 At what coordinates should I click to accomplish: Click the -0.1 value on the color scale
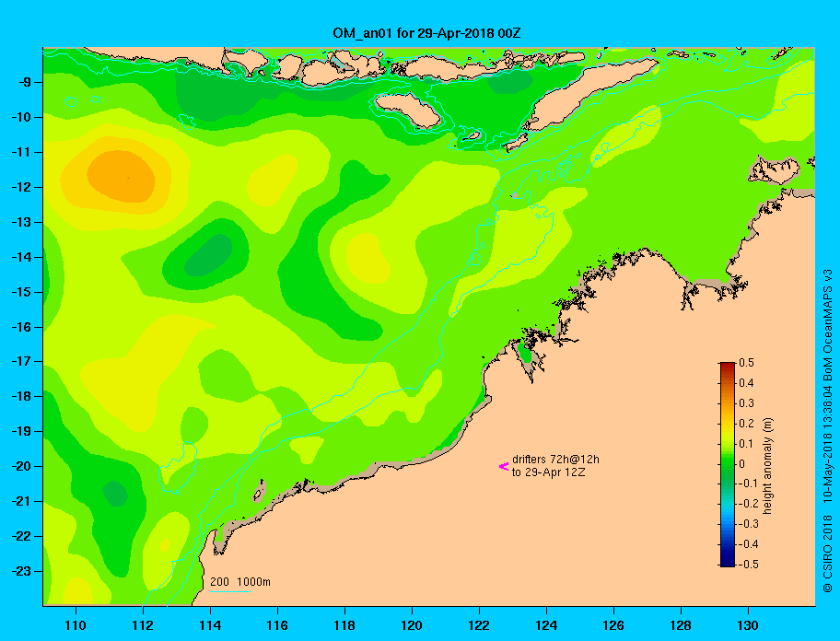pyautogui.click(x=749, y=484)
